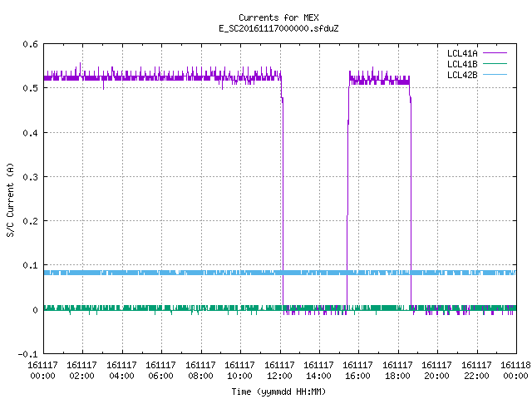Viewport: 532px width, 399px height.
Task: Click the chart title 'Currents for MEX'
Action: click(278, 17)
